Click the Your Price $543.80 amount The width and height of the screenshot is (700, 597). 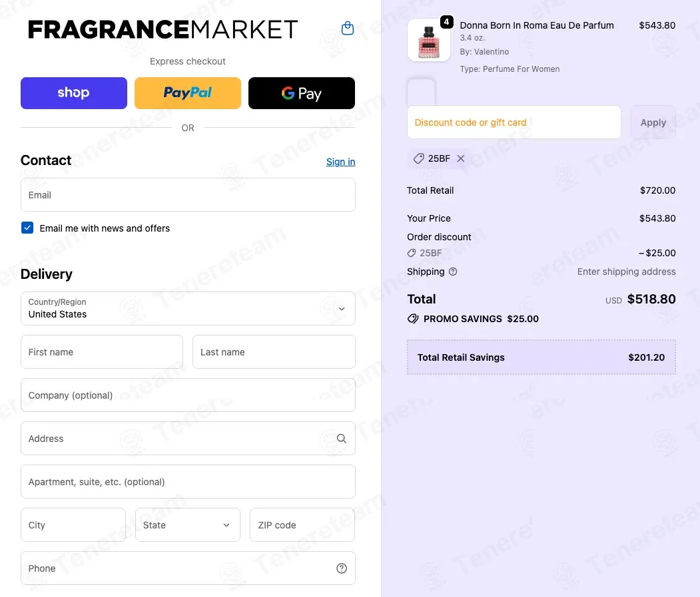pos(657,218)
